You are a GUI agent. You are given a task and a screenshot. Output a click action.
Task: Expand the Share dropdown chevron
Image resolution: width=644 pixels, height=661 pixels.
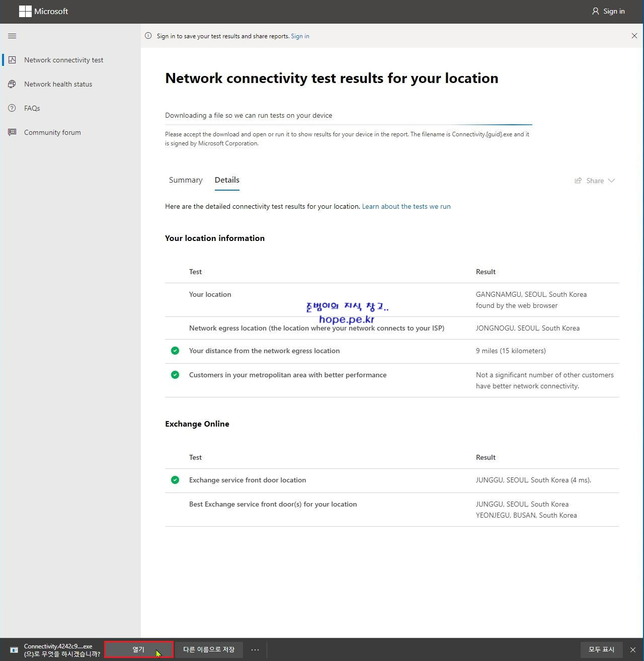[611, 181]
